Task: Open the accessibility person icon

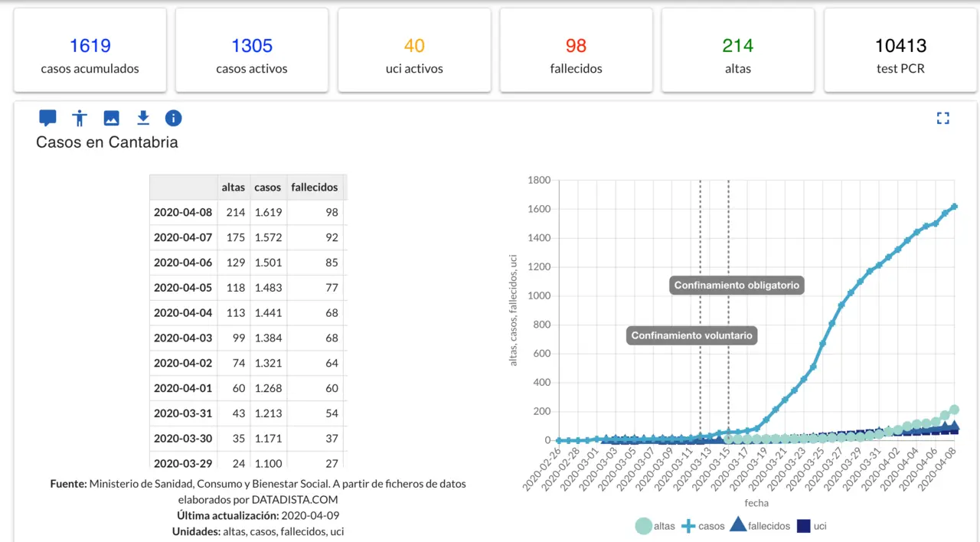Action: coord(80,118)
